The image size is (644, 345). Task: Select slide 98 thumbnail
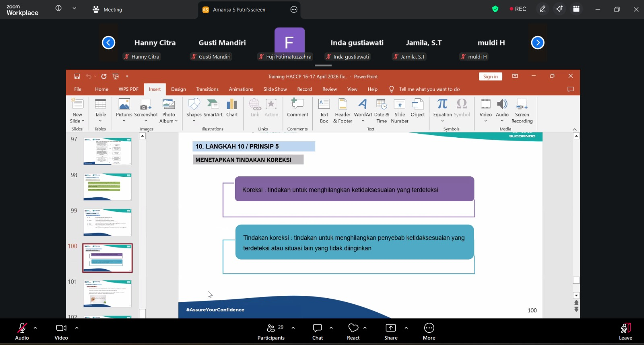107,187
